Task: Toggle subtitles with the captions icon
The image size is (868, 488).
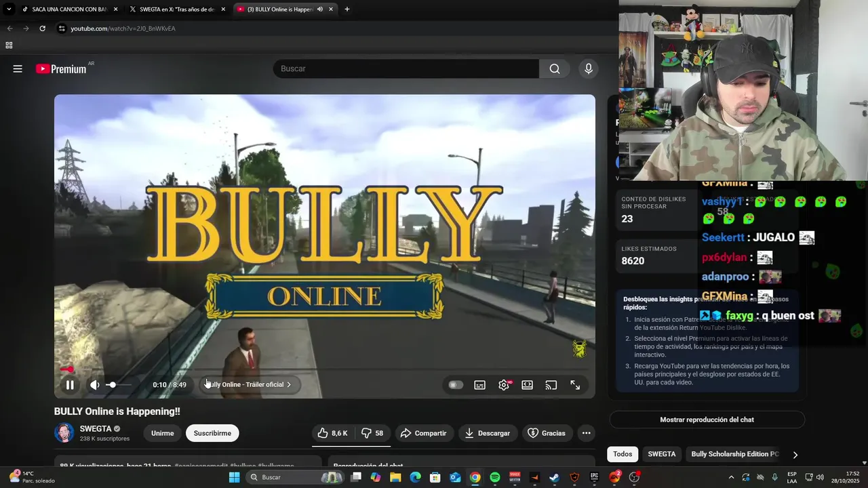Action: pos(479,385)
